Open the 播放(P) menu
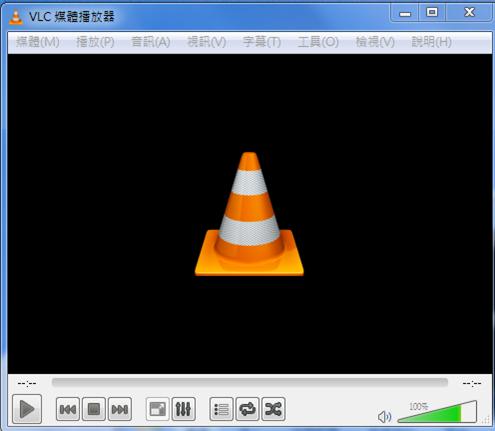Viewport: 495px width, 431px height. click(95, 42)
